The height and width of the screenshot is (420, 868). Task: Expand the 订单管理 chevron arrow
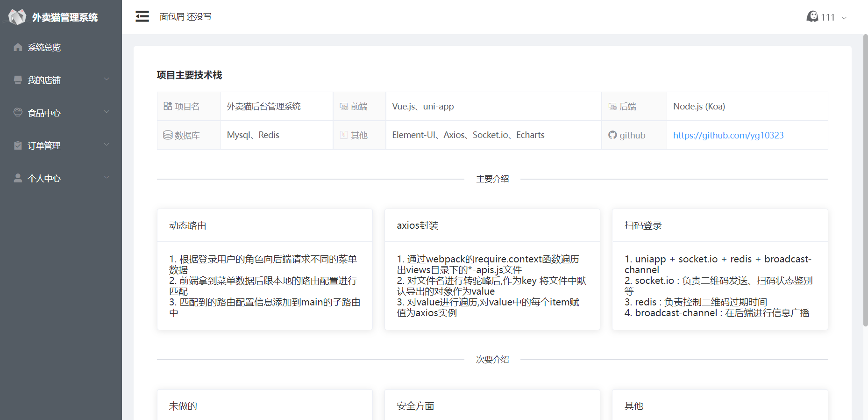pyautogui.click(x=107, y=145)
